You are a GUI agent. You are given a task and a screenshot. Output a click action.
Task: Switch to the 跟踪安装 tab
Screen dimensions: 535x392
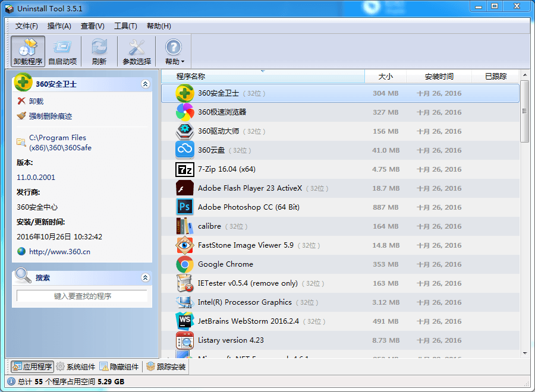168,366
